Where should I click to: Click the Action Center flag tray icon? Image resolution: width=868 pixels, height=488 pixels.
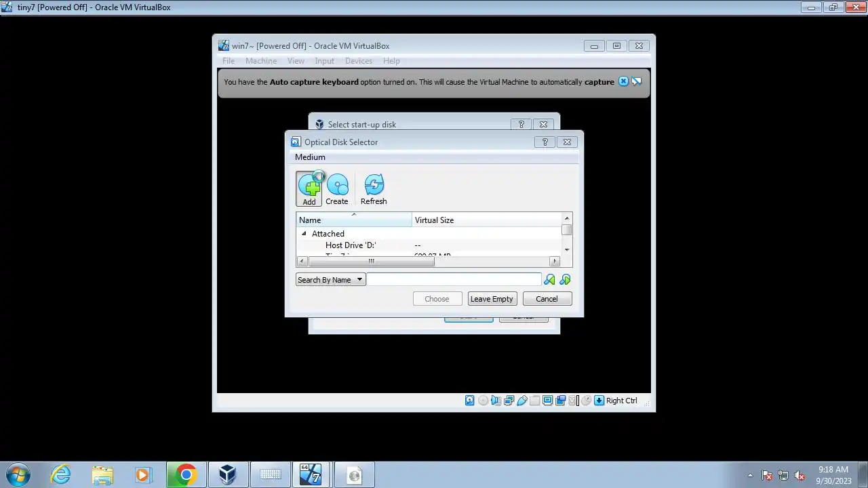pyautogui.click(x=767, y=475)
